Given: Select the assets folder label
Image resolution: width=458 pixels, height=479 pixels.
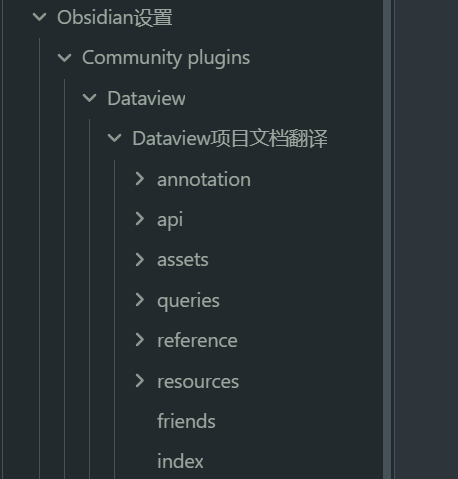Looking at the screenshot, I should pos(183,260).
